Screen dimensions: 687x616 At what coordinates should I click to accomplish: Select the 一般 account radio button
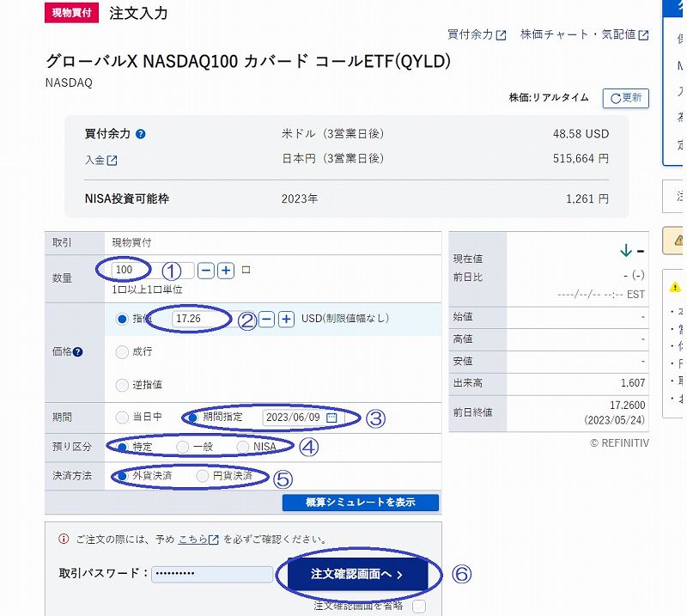[x=182, y=447]
